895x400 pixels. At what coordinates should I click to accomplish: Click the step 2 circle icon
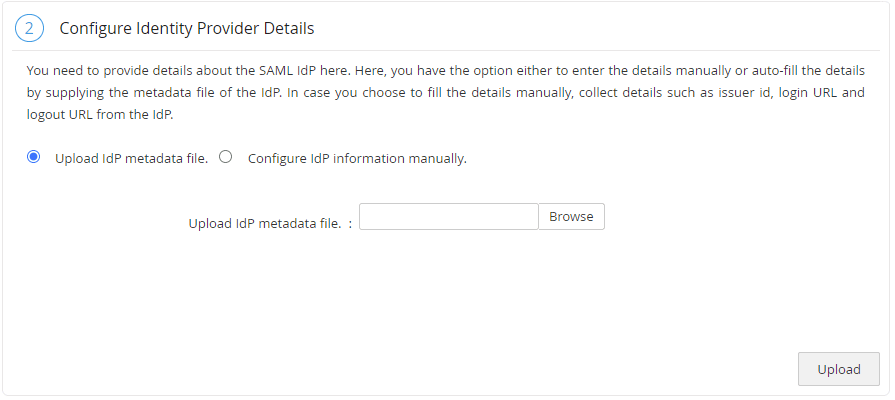[29, 28]
